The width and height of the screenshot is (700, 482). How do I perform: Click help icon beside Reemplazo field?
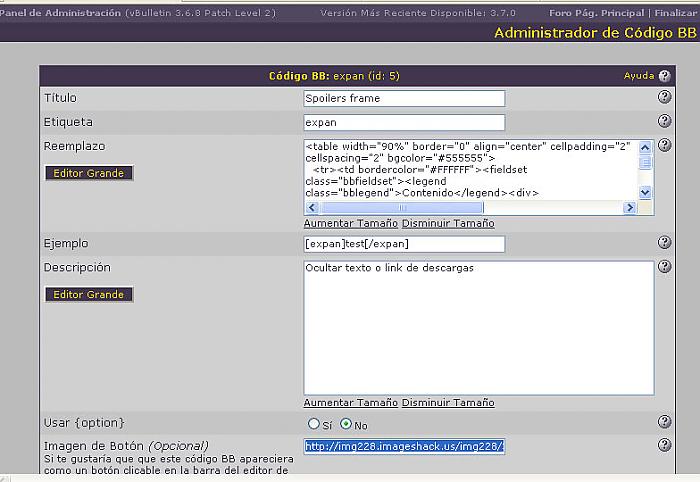(664, 146)
